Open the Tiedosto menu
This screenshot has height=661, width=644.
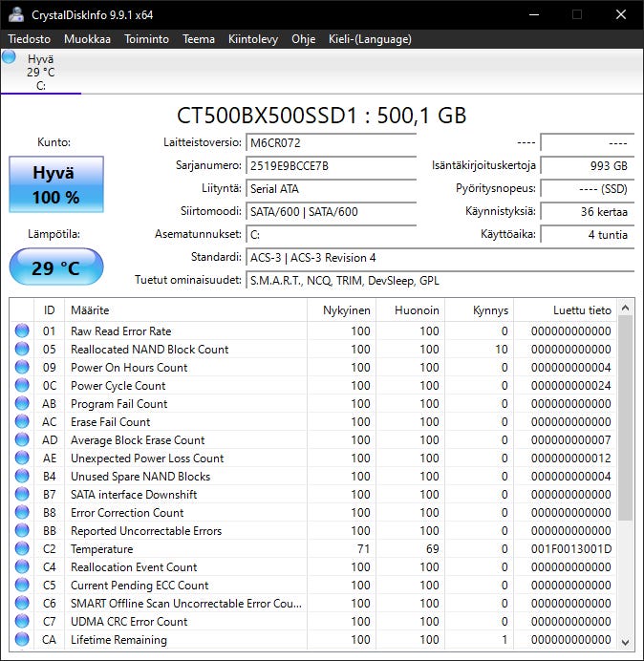(29, 39)
